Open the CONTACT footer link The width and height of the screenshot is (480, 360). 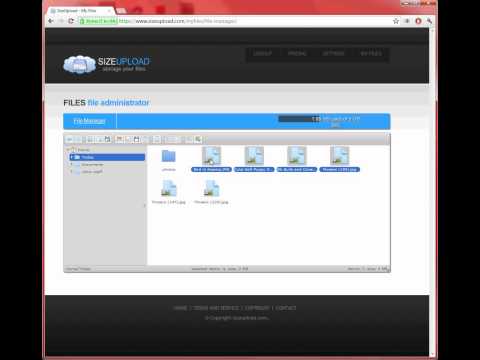click(286, 308)
